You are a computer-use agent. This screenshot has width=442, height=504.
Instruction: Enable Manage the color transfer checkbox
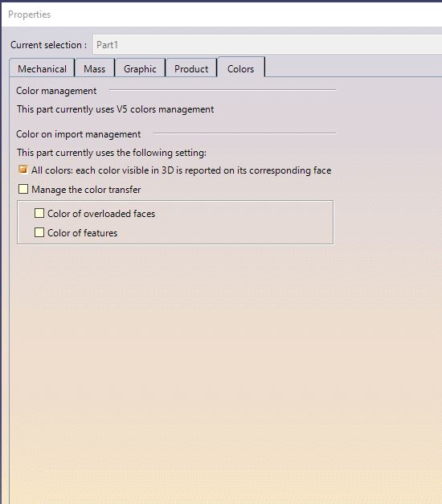[x=23, y=189]
